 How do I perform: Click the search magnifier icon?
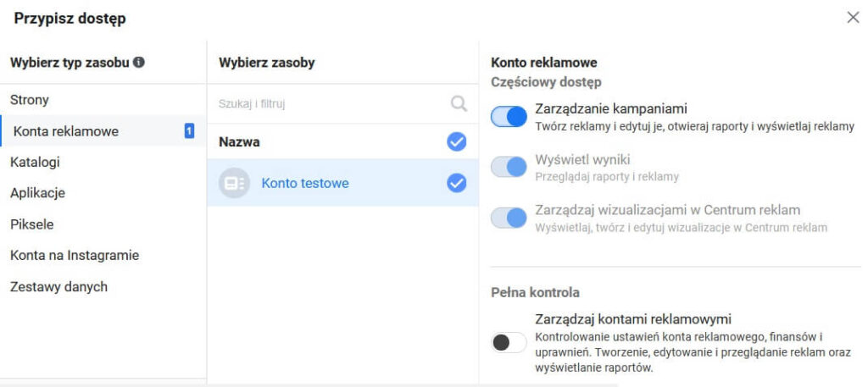tap(459, 103)
